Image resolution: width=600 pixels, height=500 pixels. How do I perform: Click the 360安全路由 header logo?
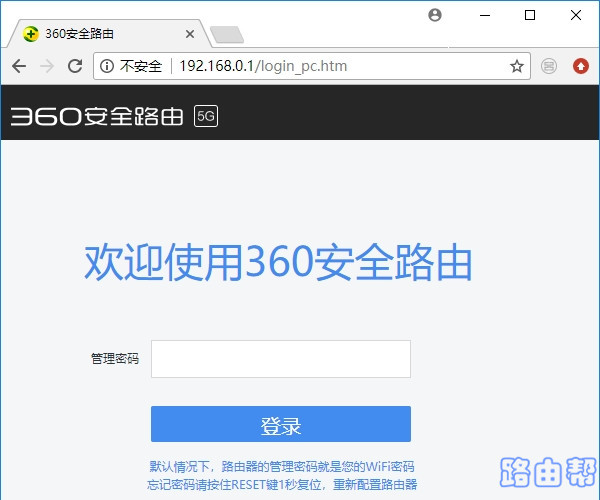[97, 116]
